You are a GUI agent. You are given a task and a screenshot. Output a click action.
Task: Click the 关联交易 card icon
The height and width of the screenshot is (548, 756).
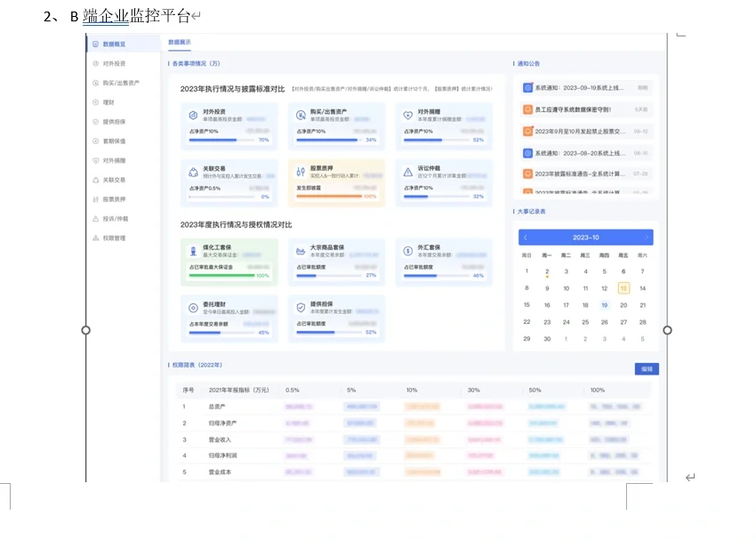pos(192,171)
